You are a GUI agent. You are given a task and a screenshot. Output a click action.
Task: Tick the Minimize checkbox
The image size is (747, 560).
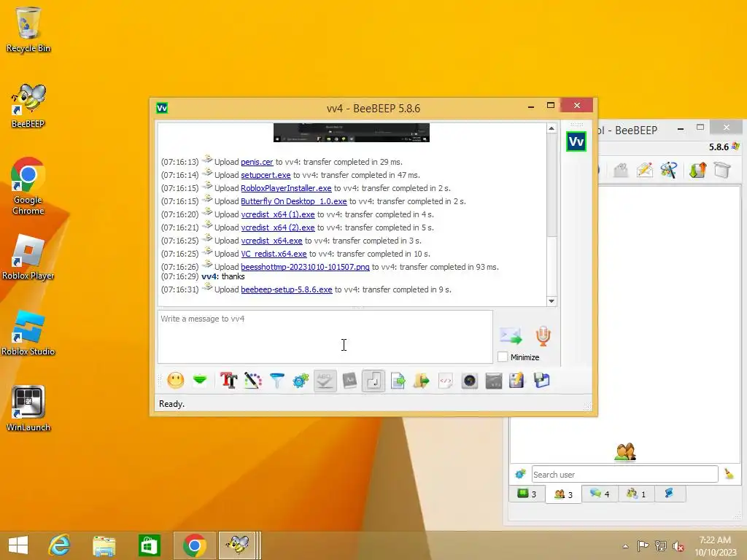503,357
